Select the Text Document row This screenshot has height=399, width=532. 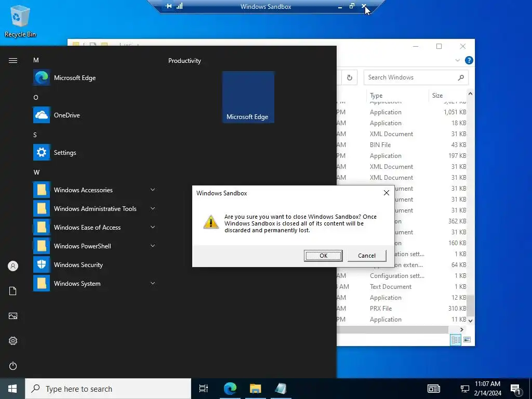[402, 286]
